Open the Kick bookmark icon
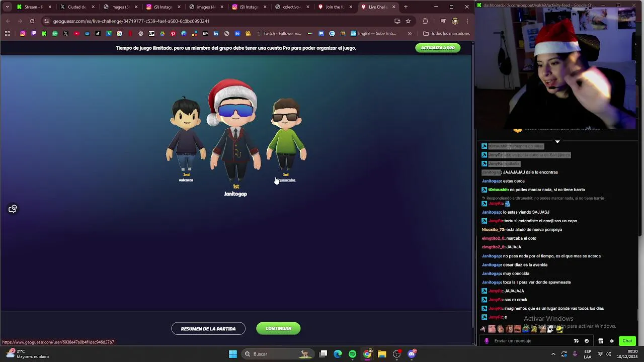 tap(44, 34)
